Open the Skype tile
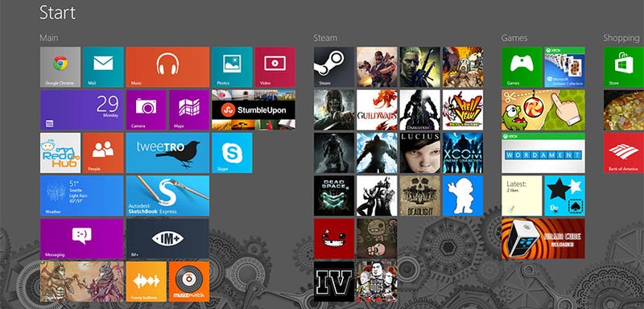Viewport: 644px width, 309px height. [232, 153]
